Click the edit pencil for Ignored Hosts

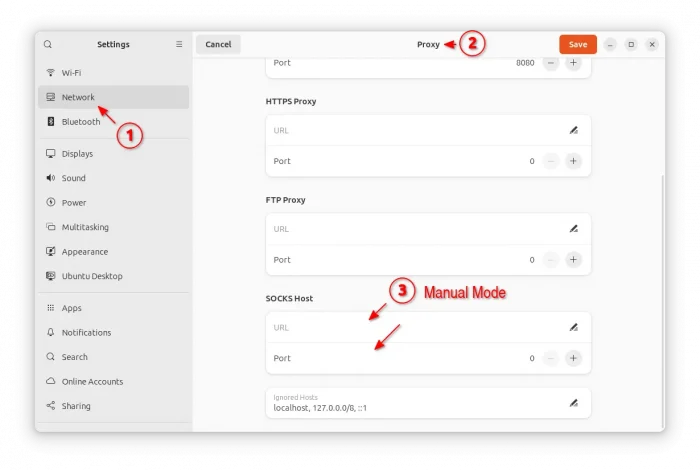click(573, 403)
